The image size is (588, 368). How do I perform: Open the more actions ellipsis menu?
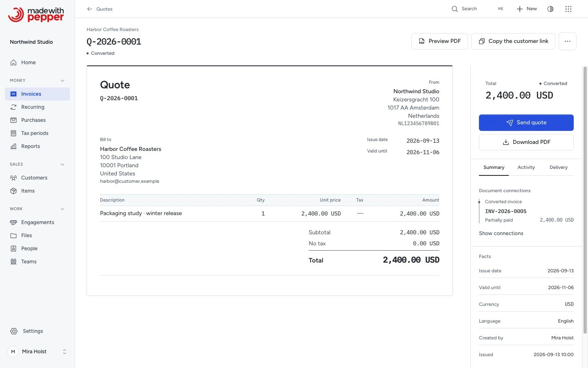[x=568, y=41]
